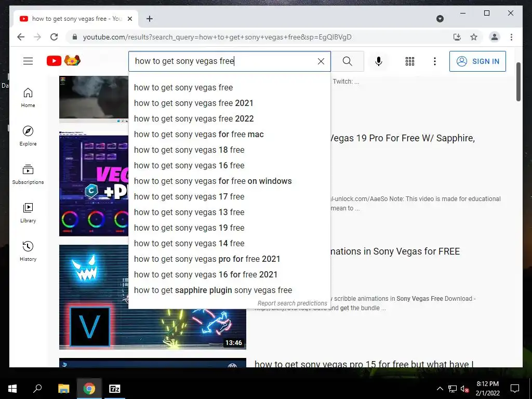
Task: Choose suggestion 'sony vegas 13 free'
Action: click(229, 212)
